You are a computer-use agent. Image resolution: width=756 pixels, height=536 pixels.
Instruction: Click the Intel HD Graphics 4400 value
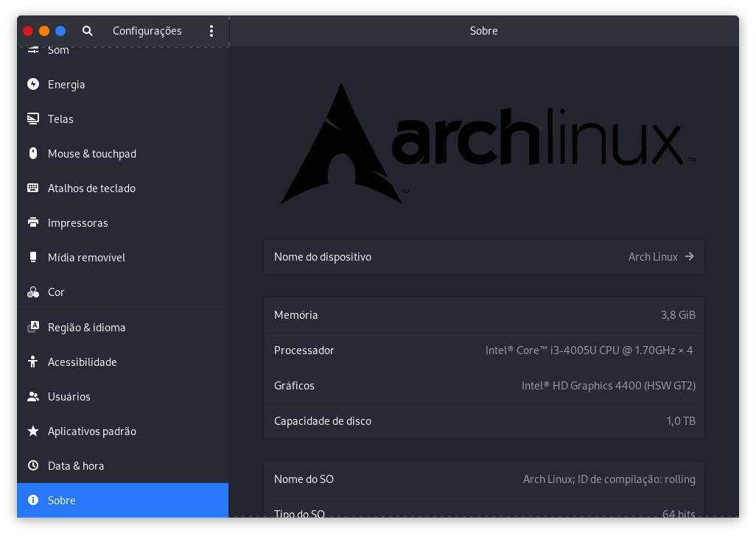609,385
